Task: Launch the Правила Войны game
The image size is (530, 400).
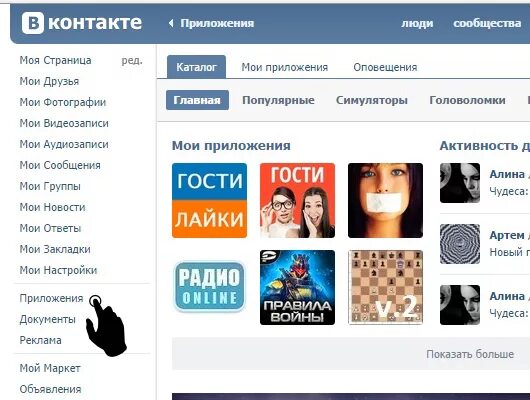Action: pyautogui.click(x=297, y=287)
